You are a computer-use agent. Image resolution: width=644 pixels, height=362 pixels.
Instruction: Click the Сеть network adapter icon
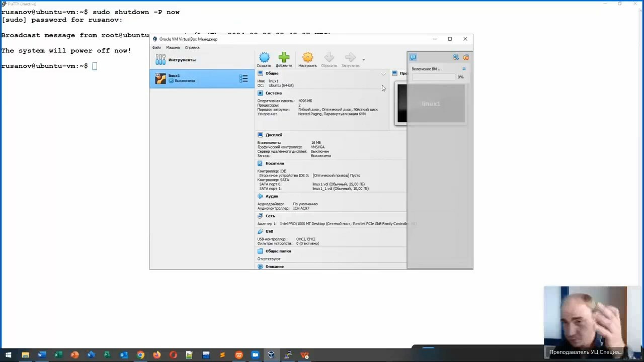[x=260, y=216]
